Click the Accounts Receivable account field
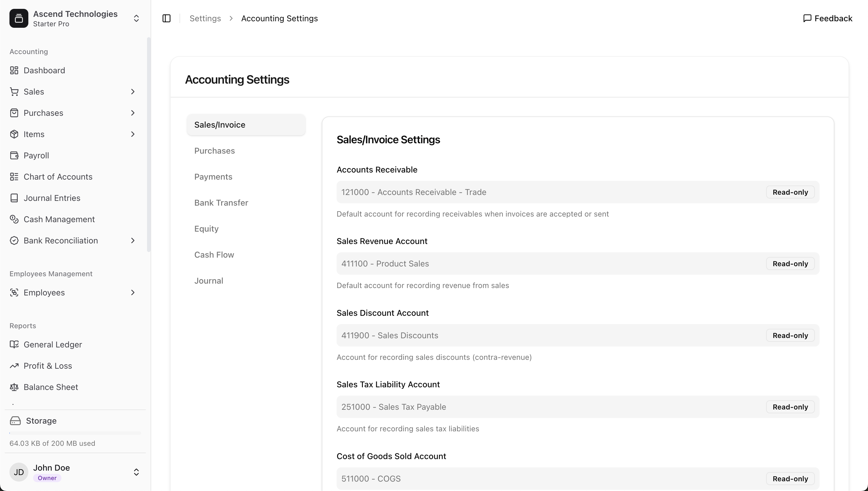The image size is (868, 491). (577, 192)
